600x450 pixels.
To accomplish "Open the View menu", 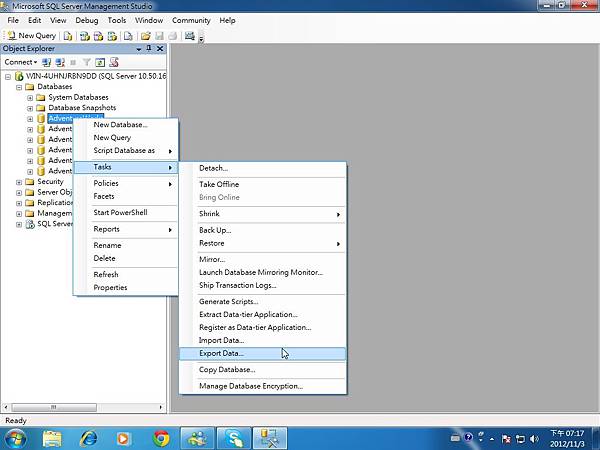I will coord(58,20).
